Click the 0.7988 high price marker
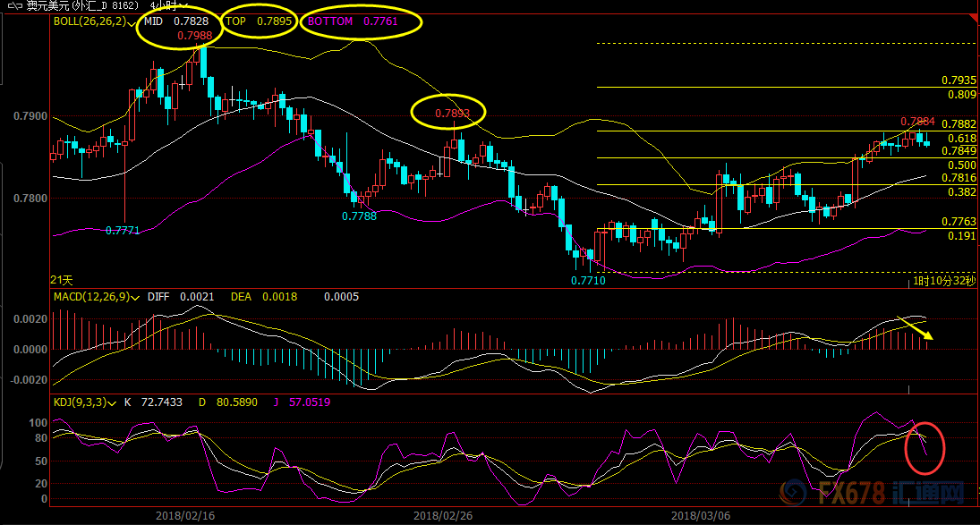980x525 pixels. (x=194, y=35)
